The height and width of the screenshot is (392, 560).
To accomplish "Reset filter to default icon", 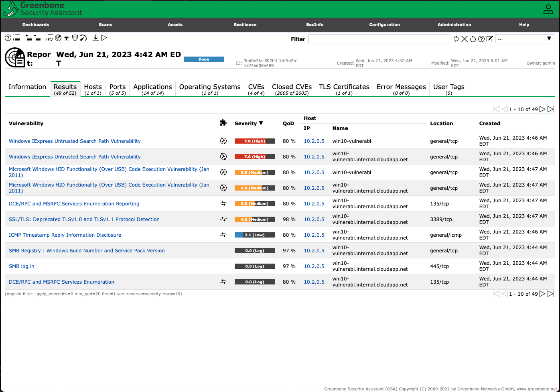I will pyautogui.click(x=473, y=39).
